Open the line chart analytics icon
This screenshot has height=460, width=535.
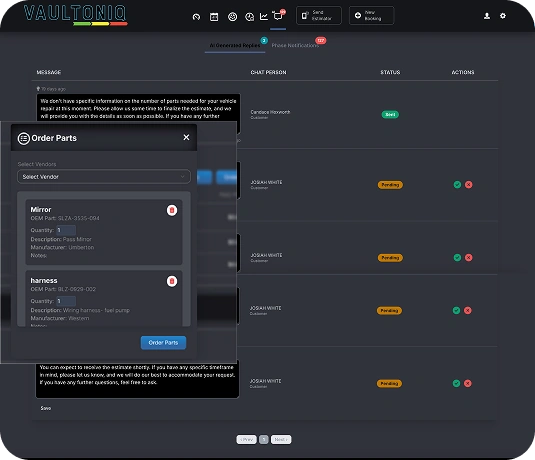[x=264, y=16]
